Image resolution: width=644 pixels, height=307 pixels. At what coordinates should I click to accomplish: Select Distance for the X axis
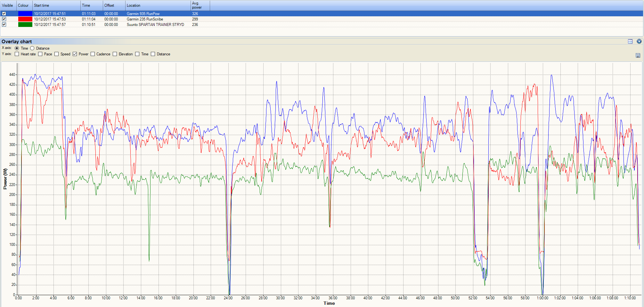[32, 48]
